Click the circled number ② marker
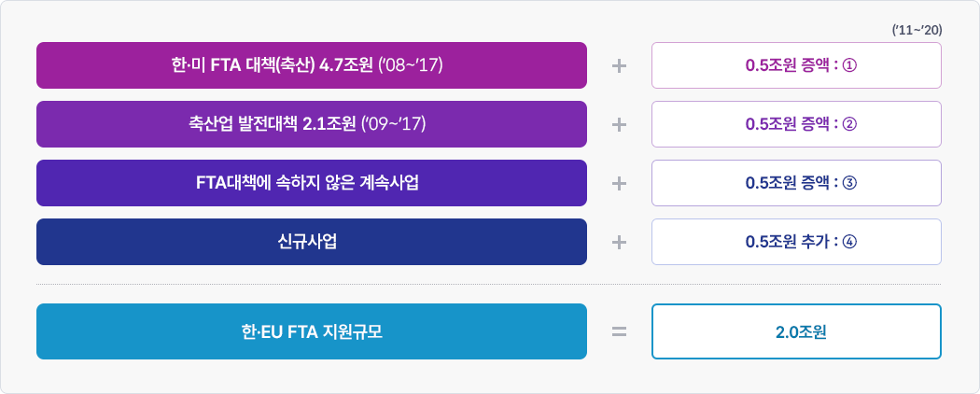 coord(849,124)
